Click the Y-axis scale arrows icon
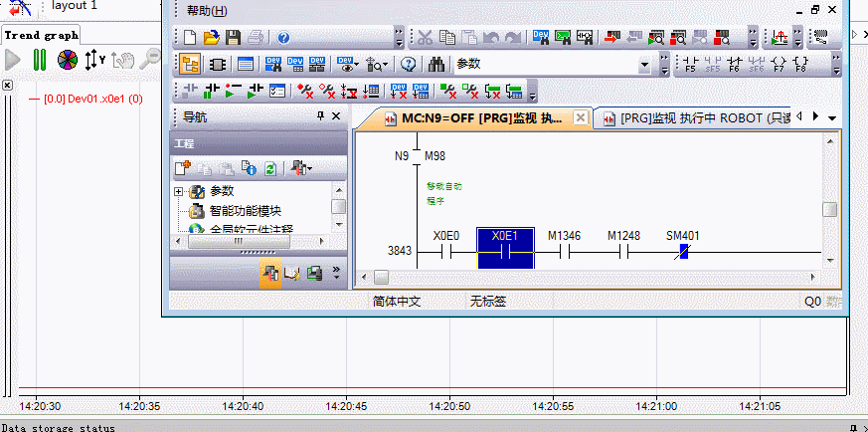This screenshot has width=868, height=432. point(94,60)
